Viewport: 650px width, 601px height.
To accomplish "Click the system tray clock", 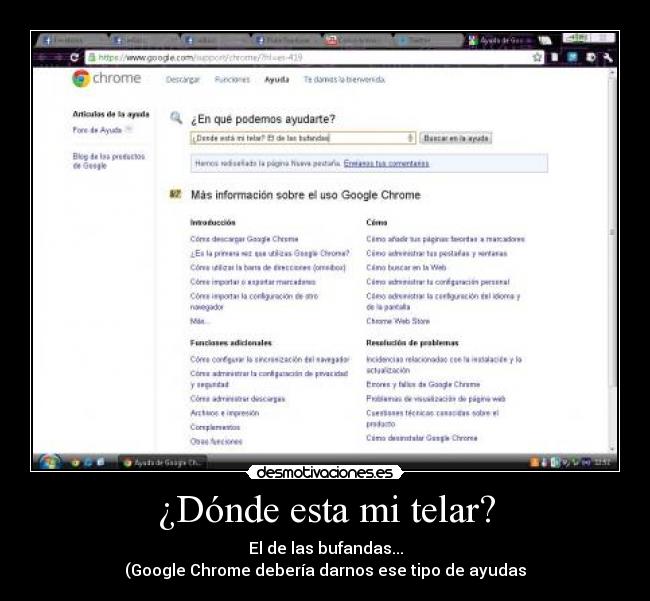I will click(x=601, y=462).
